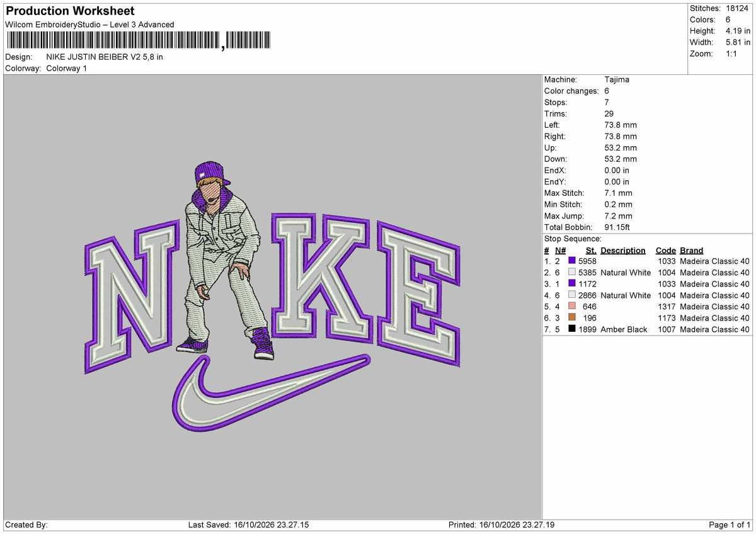Click the Left value 73.8 mm
The height and width of the screenshot is (534, 756).
tap(621, 125)
